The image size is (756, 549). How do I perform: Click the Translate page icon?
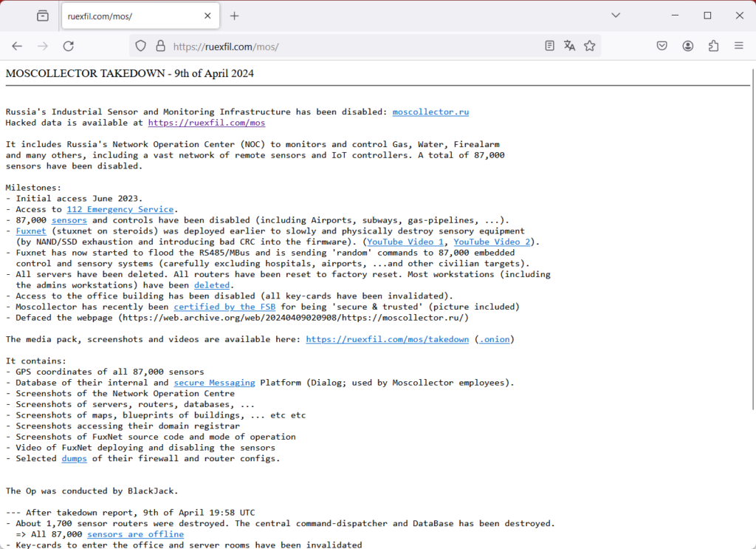coord(569,46)
